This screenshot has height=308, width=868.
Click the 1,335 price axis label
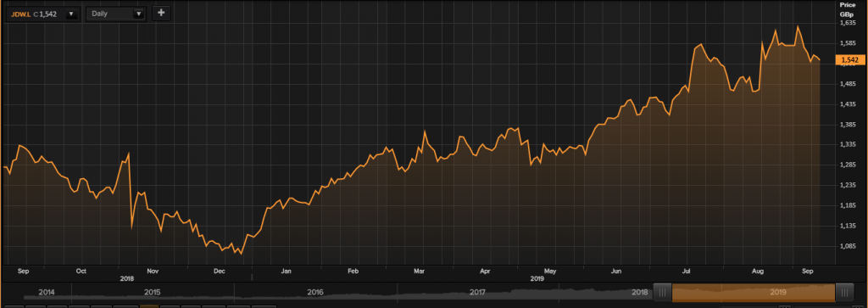848,145
